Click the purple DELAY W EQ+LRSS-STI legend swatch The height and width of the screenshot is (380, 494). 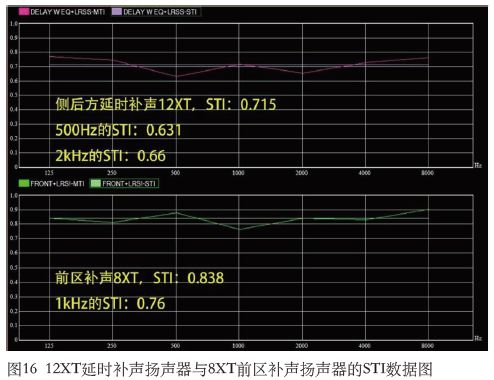[117, 12]
